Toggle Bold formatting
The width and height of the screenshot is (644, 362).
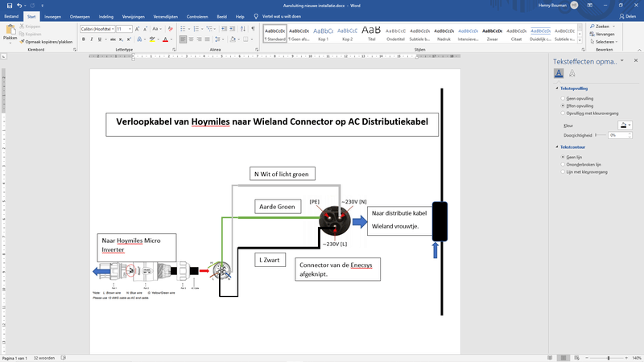[x=84, y=39]
